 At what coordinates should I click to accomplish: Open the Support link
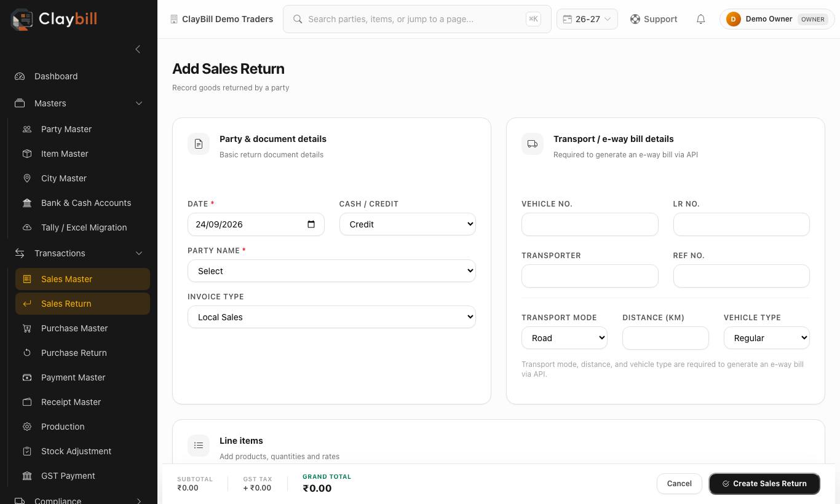click(x=654, y=19)
